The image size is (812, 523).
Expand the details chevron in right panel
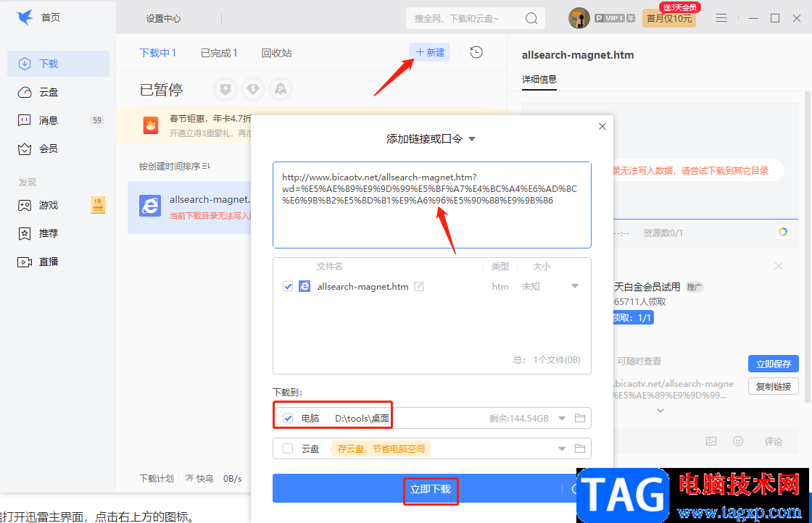(660, 411)
